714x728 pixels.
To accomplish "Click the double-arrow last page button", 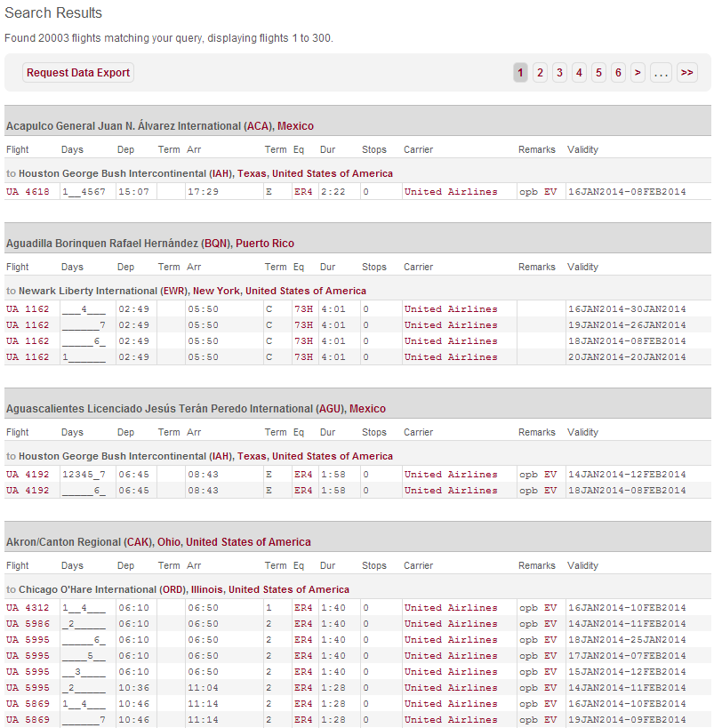I will pyautogui.click(x=686, y=73).
